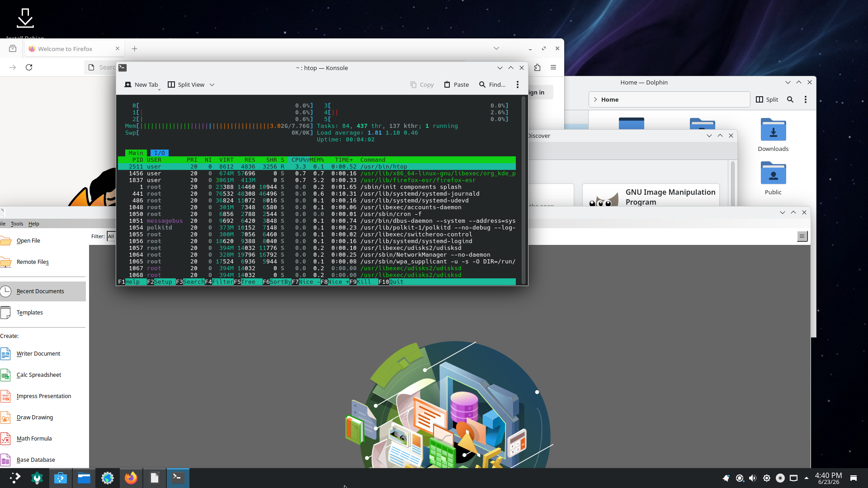Open Firefox View icon left of the tab
The image size is (868, 488).
click(x=13, y=49)
